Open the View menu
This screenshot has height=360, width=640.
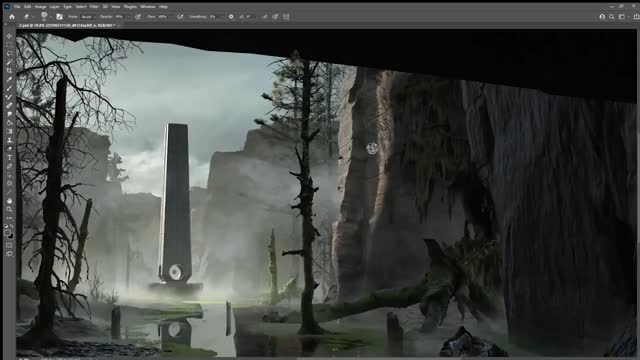coord(116,7)
